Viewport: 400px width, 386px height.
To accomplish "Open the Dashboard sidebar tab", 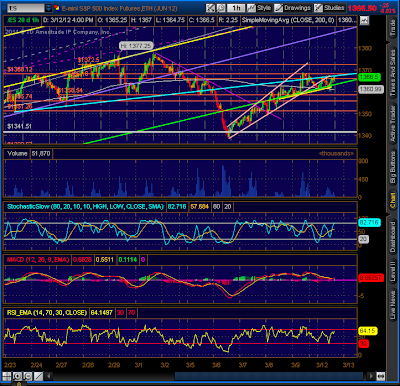I will 393,236.
